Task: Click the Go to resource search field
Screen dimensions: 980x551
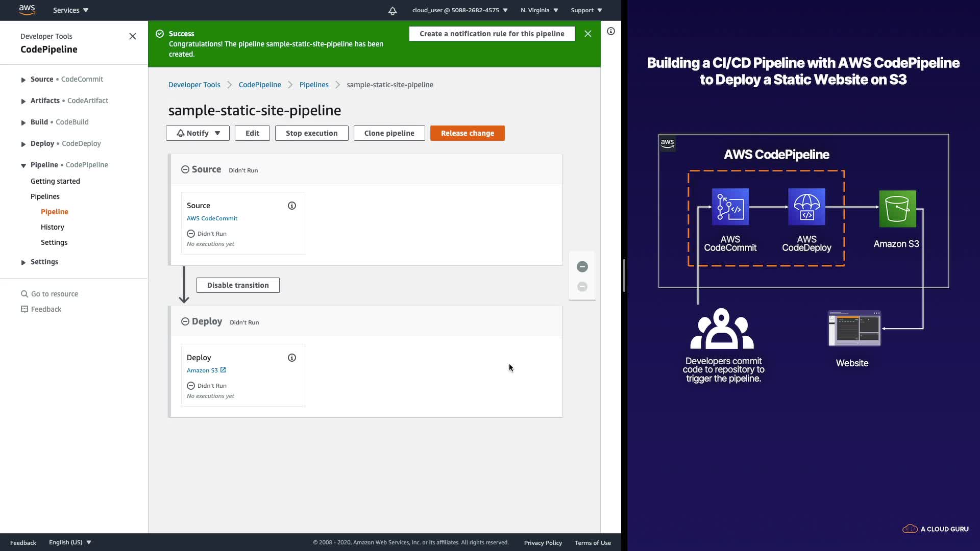Action: tap(54, 294)
